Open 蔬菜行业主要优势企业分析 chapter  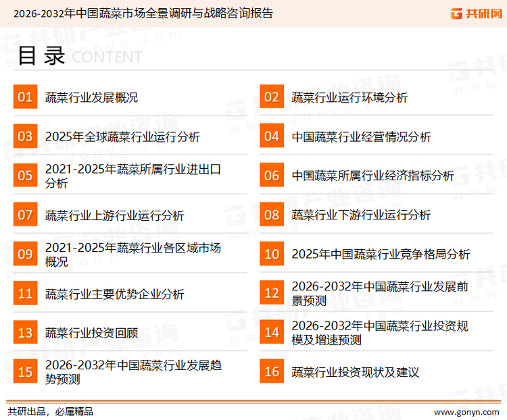pyautogui.click(x=114, y=294)
